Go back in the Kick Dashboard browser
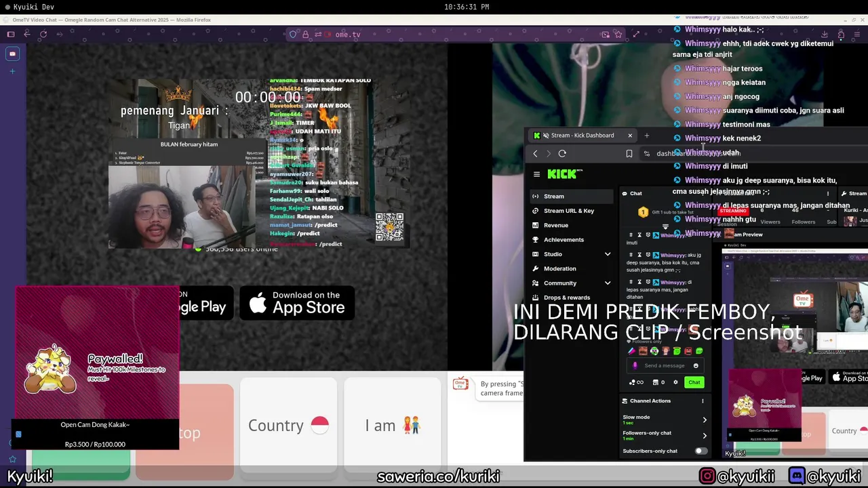The height and width of the screenshot is (488, 868). 535,154
